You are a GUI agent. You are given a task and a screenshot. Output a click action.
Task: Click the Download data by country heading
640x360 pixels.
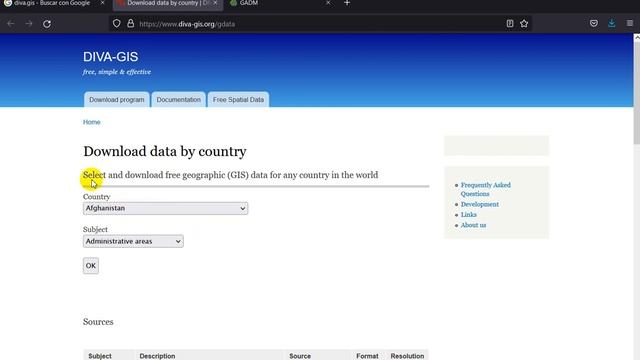click(165, 151)
